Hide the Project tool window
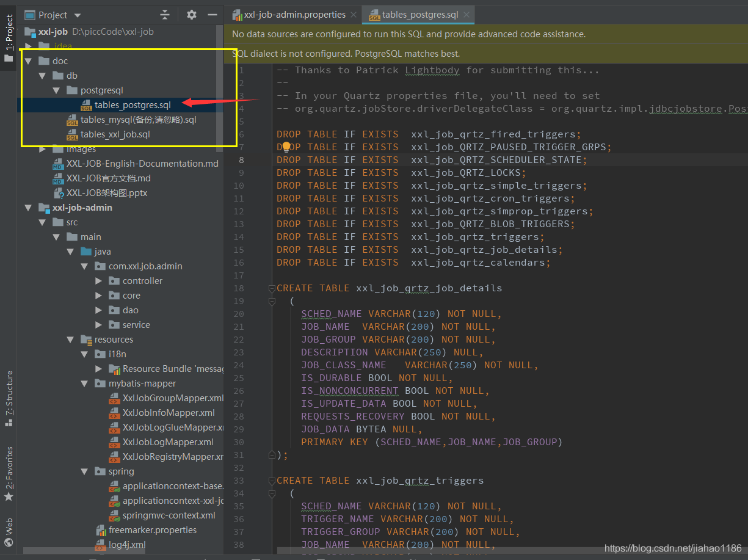The image size is (748, 560). [211, 14]
